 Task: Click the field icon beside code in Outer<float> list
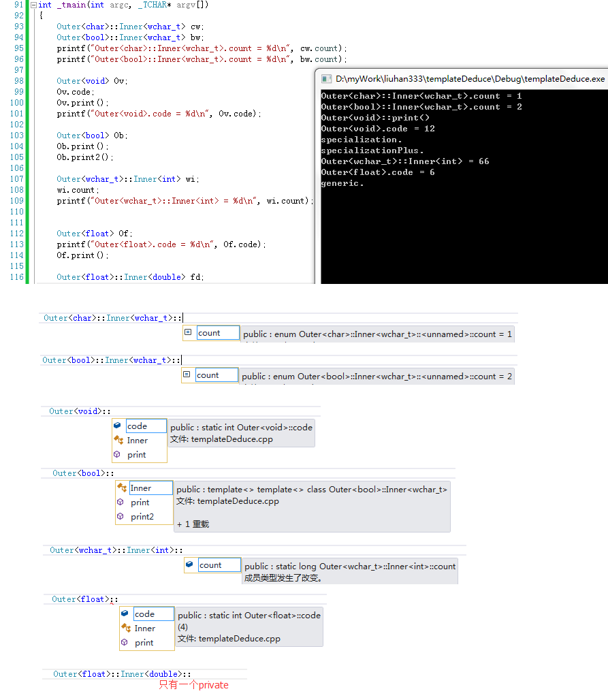pos(125,614)
